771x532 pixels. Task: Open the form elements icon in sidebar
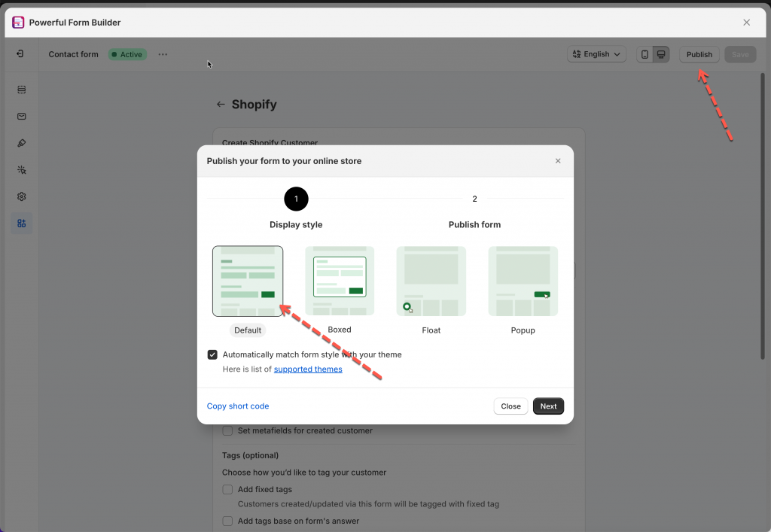coord(21,90)
